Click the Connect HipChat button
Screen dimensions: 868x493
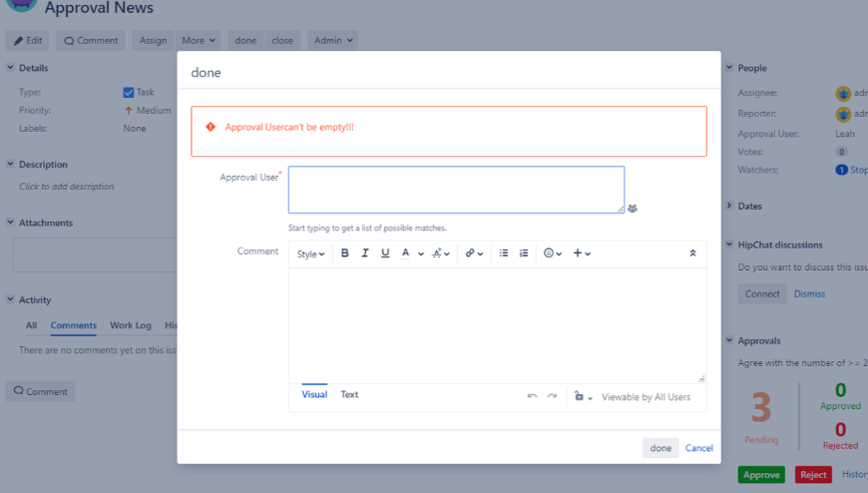[762, 294]
